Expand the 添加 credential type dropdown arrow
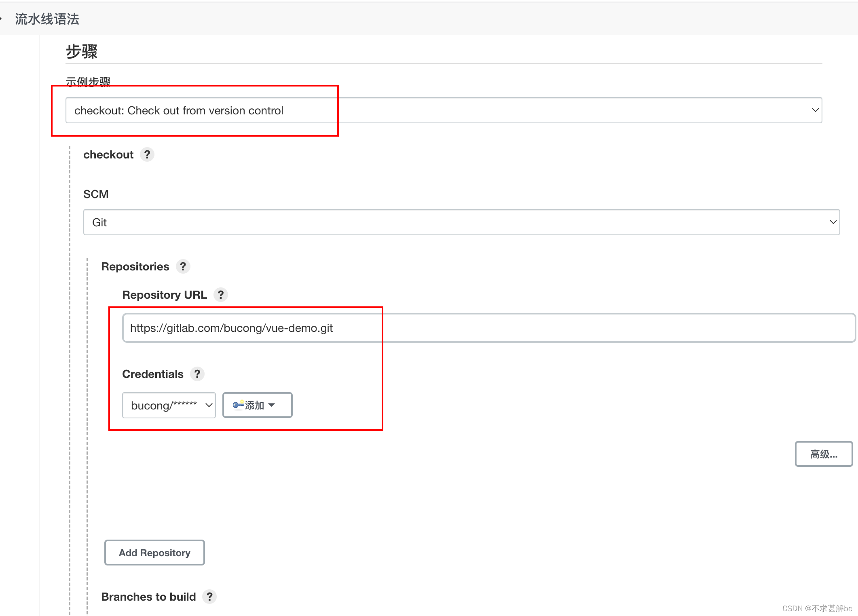 pos(272,405)
